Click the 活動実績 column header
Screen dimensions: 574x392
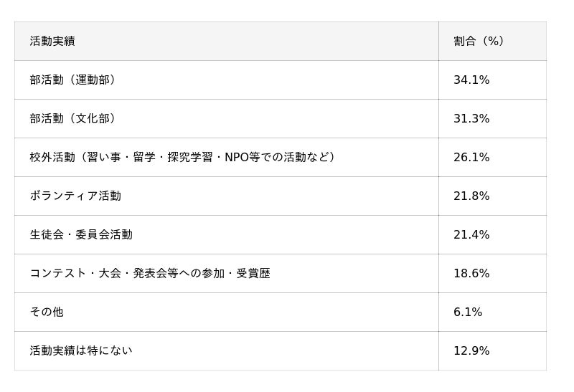pos(52,42)
